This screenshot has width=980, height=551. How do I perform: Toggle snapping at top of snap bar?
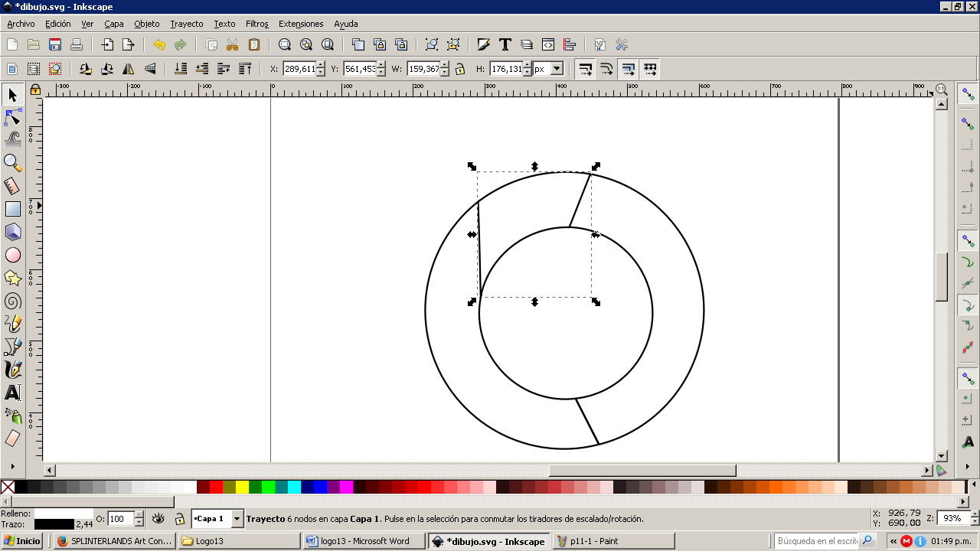pyautogui.click(x=968, y=93)
